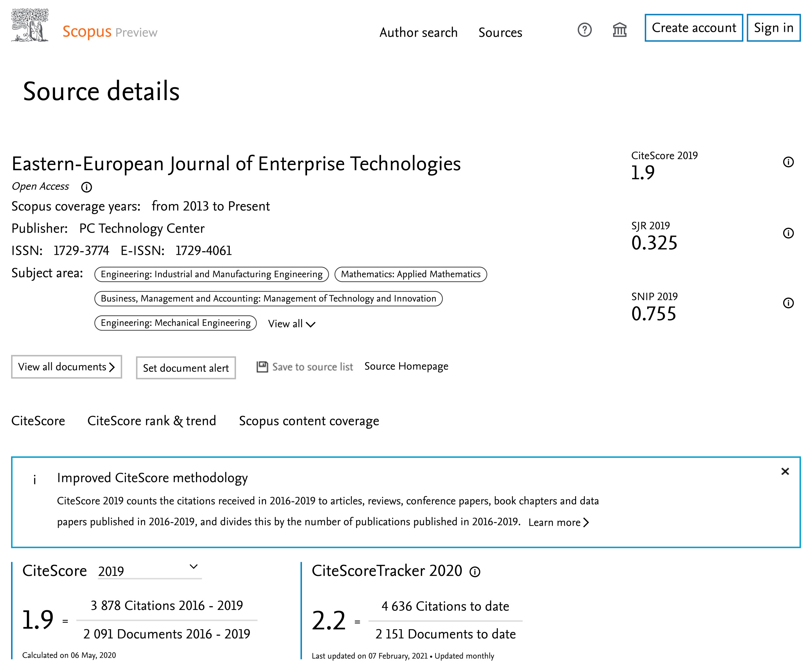Image resolution: width=812 pixels, height=666 pixels.
Task: Click the E-ISSN value 1729-4061
Action: point(203,251)
